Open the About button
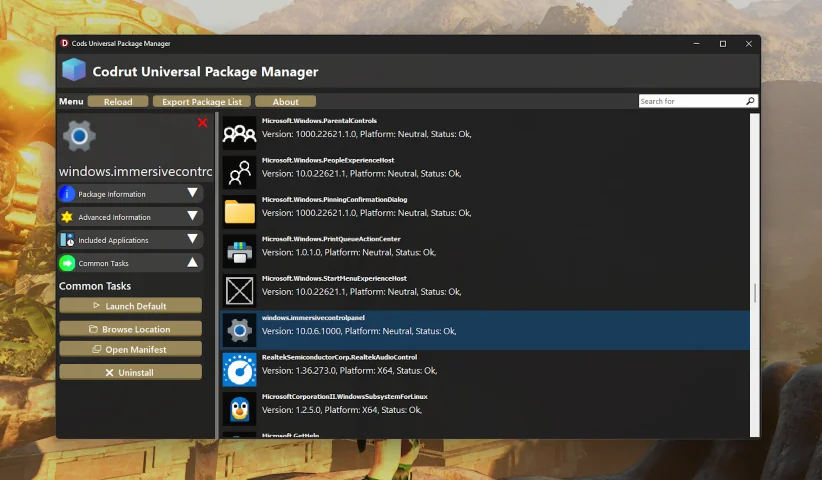 click(x=285, y=102)
